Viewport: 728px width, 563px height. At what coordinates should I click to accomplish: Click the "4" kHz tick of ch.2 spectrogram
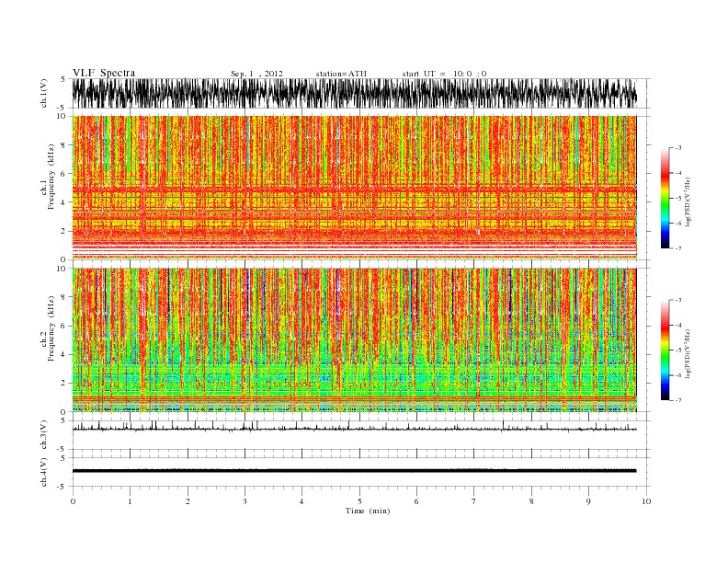pyautogui.click(x=63, y=354)
